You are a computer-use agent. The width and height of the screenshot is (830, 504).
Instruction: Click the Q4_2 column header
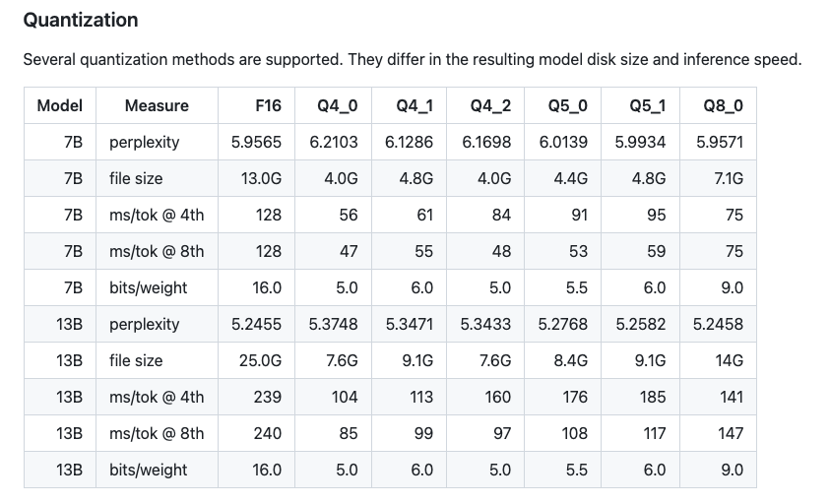[x=490, y=105]
